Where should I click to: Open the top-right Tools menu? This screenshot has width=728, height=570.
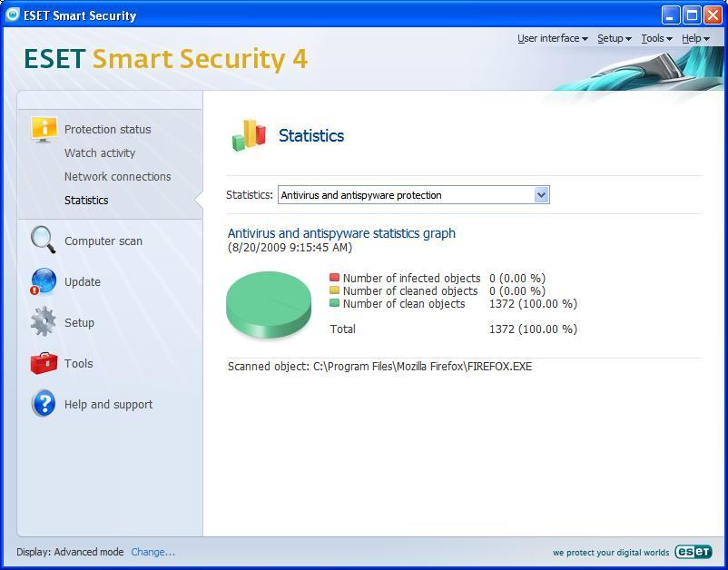(656, 38)
